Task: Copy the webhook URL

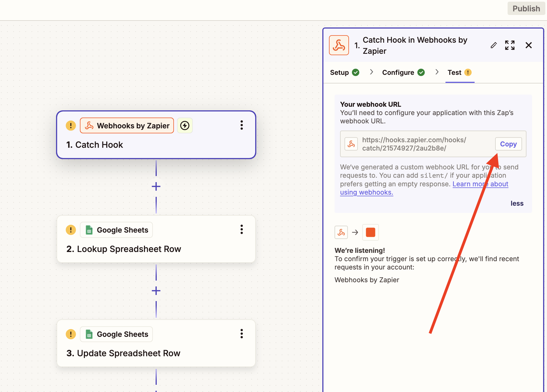Action: [x=508, y=144]
